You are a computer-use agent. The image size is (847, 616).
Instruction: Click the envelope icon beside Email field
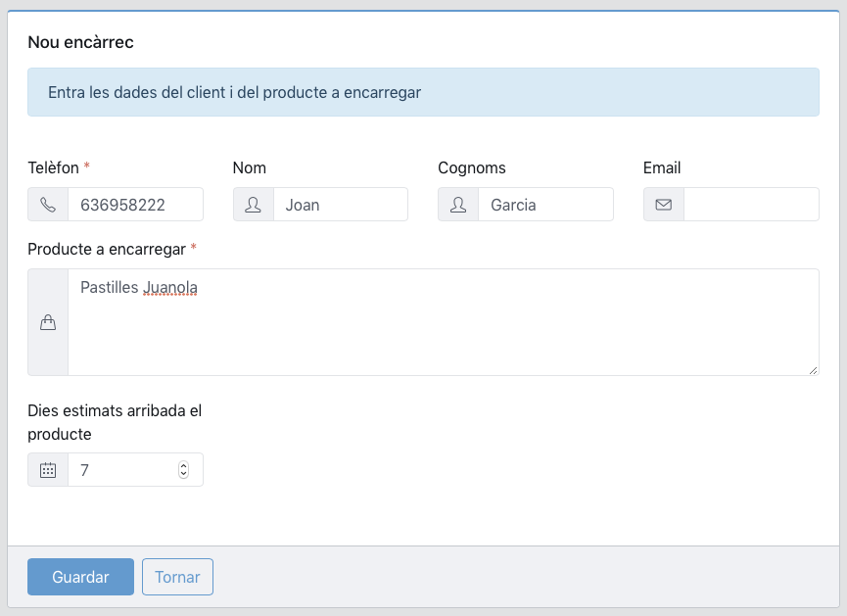coord(663,205)
